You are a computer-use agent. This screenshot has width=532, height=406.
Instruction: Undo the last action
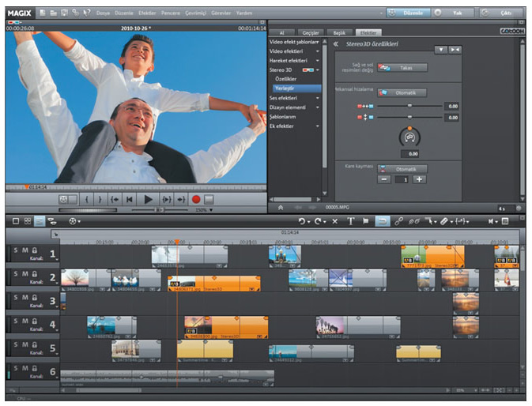click(x=302, y=221)
